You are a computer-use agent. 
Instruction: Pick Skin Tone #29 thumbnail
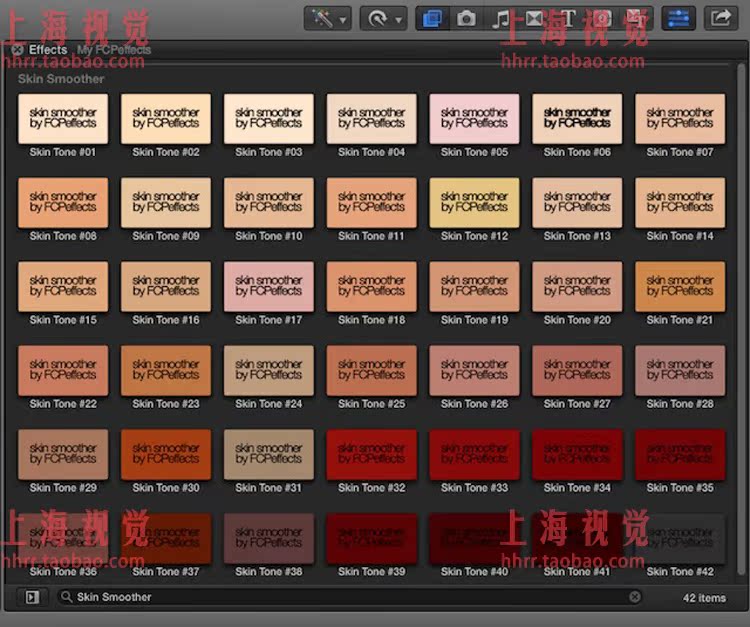pyautogui.click(x=63, y=454)
